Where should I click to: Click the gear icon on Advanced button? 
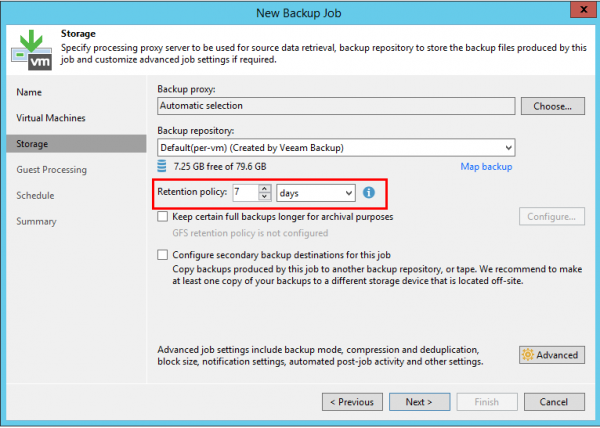(x=527, y=355)
